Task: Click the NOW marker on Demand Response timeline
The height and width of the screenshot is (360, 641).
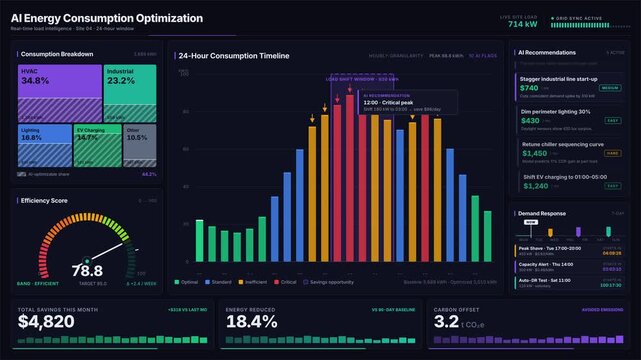Action: click(x=531, y=222)
